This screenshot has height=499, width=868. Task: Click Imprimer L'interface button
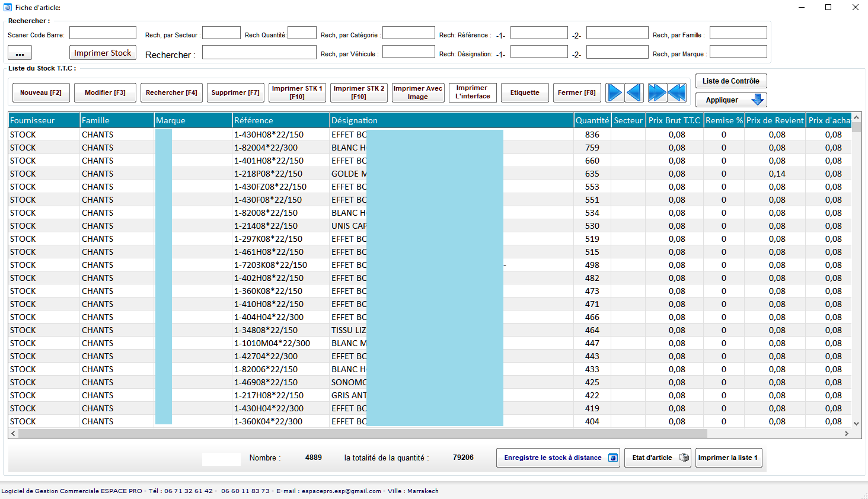click(473, 93)
